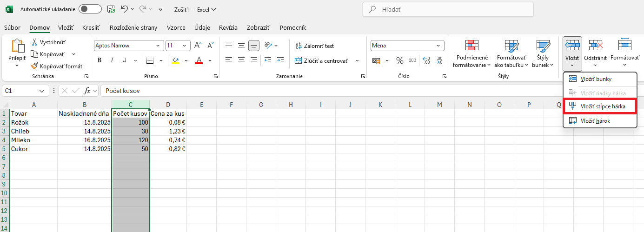644x232 pixels.
Task: Click Vystrihnúť scissors button
Action: point(49,42)
